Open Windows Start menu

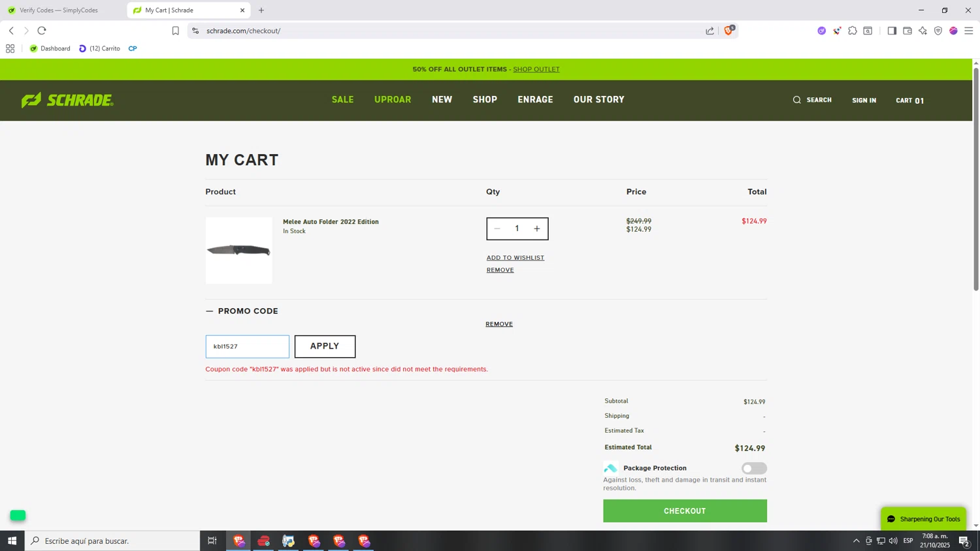12,541
